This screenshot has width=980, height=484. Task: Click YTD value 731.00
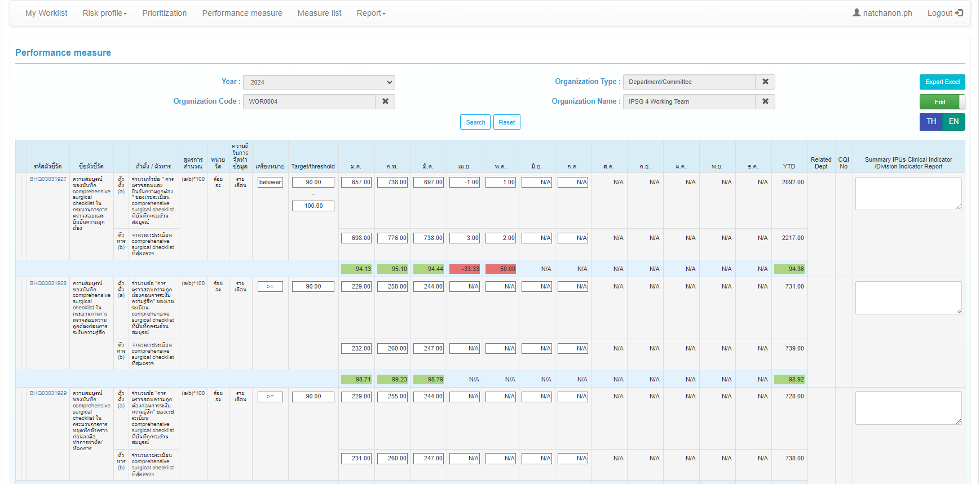tap(794, 286)
